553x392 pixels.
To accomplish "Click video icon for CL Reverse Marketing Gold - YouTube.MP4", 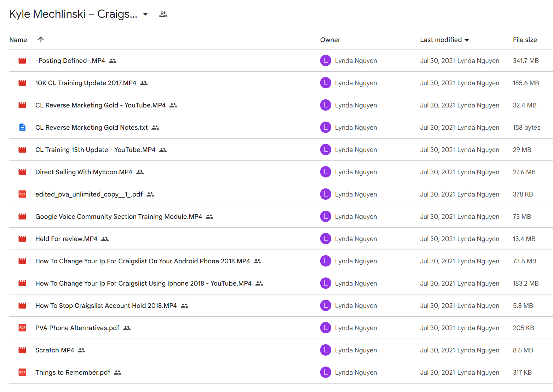I will pyautogui.click(x=22, y=105).
